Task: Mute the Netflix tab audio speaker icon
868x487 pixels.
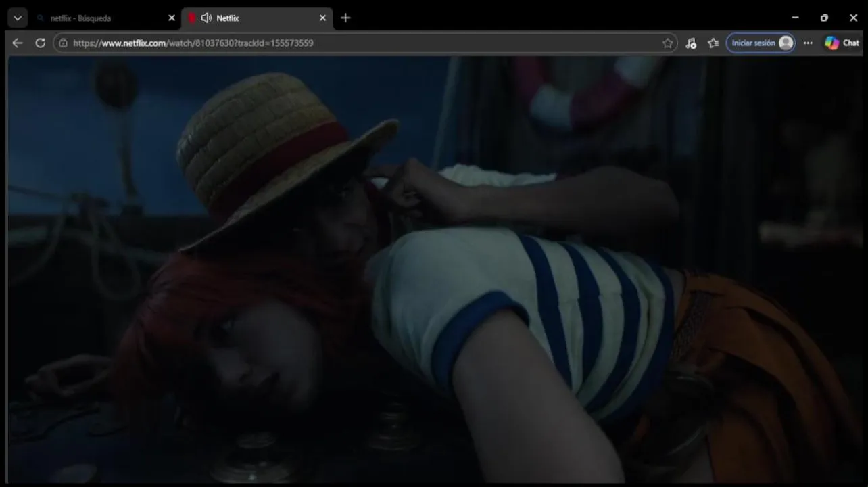Action: tap(206, 18)
